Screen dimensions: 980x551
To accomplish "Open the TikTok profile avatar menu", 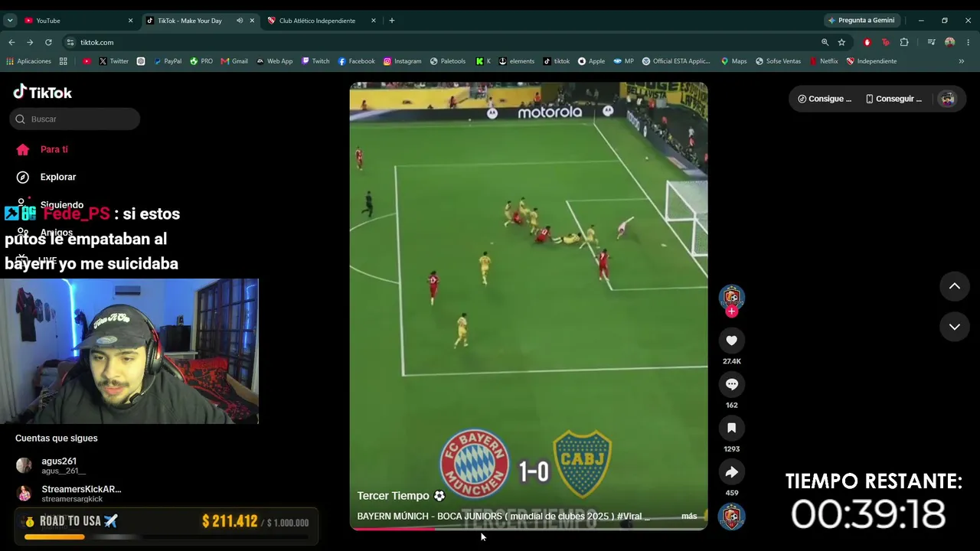I will tap(948, 99).
